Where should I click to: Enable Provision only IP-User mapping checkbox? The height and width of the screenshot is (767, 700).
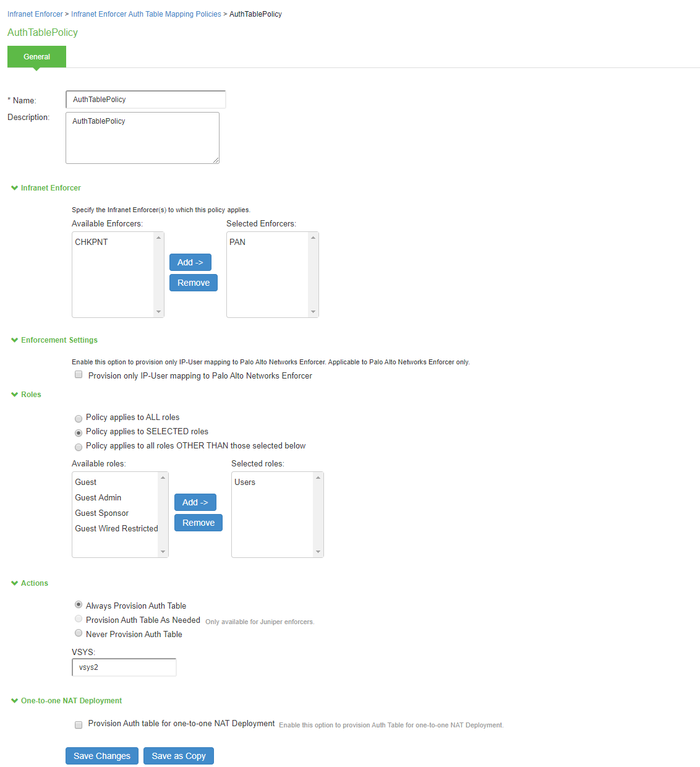tap(79, 374)
